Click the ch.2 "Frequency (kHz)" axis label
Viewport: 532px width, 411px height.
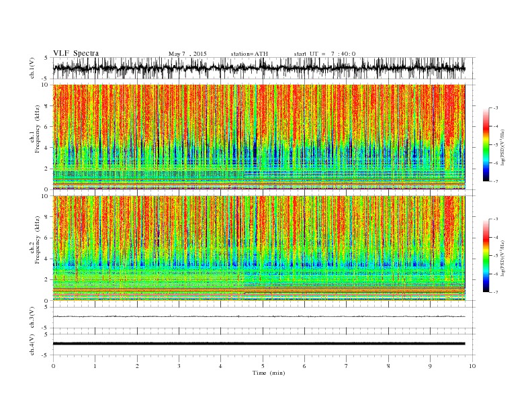click(38, 240)
